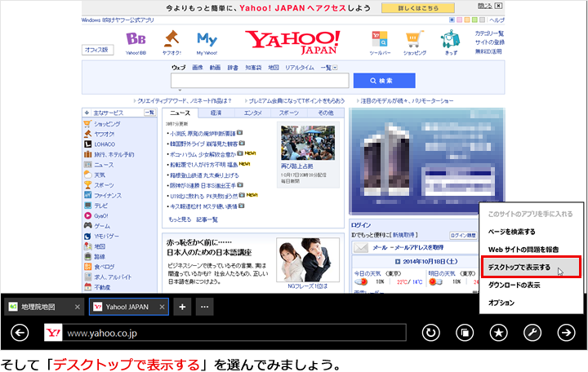Click the blue 検索 search button
Viewport: 588px width, 372px height.
click(385, 81)
